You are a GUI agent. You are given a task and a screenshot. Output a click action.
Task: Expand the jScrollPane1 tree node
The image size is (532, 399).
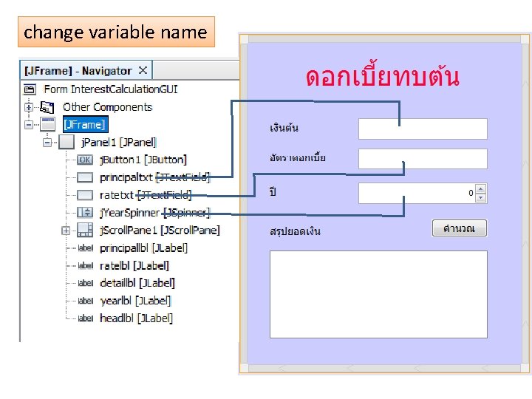(x=66, y=231)
